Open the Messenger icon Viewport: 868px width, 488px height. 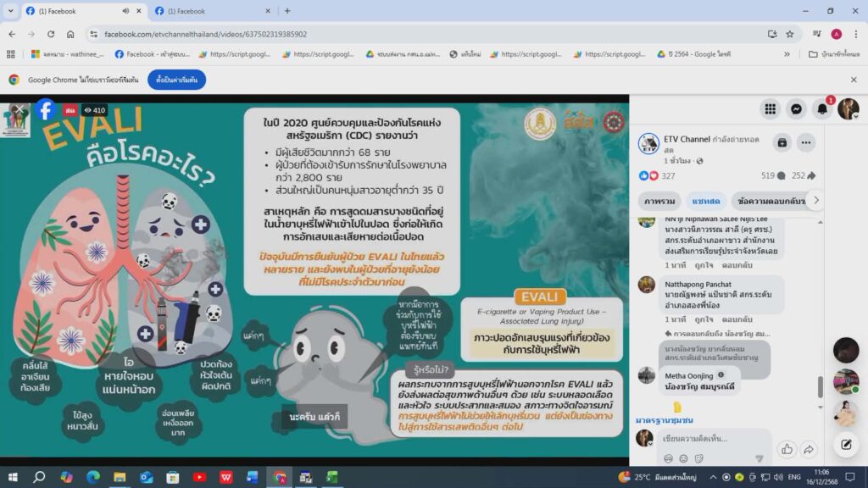point(796,109)
